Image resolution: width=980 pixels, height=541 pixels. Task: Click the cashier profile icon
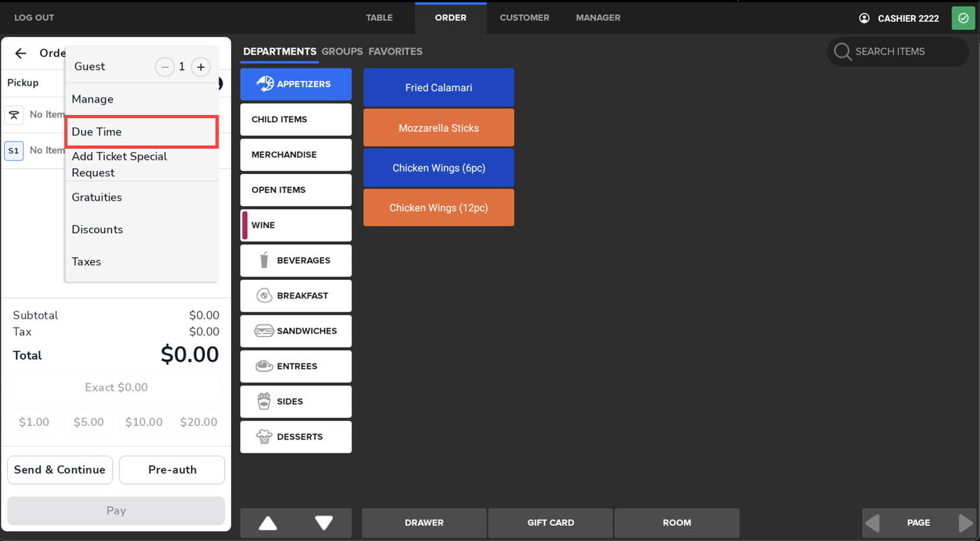(864, 18)
